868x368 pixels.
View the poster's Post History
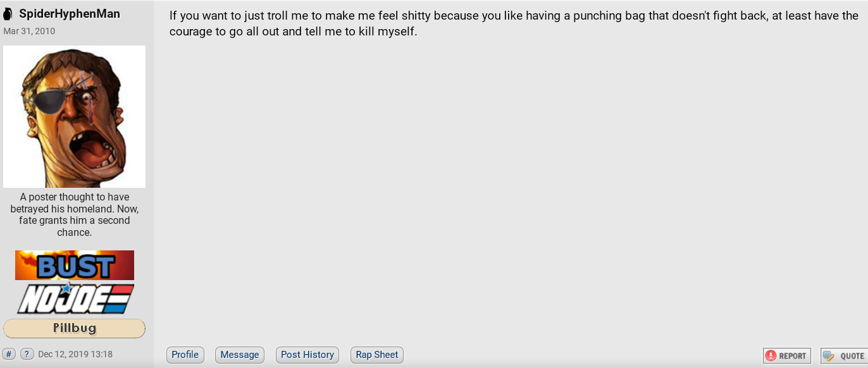coord(307,355)
